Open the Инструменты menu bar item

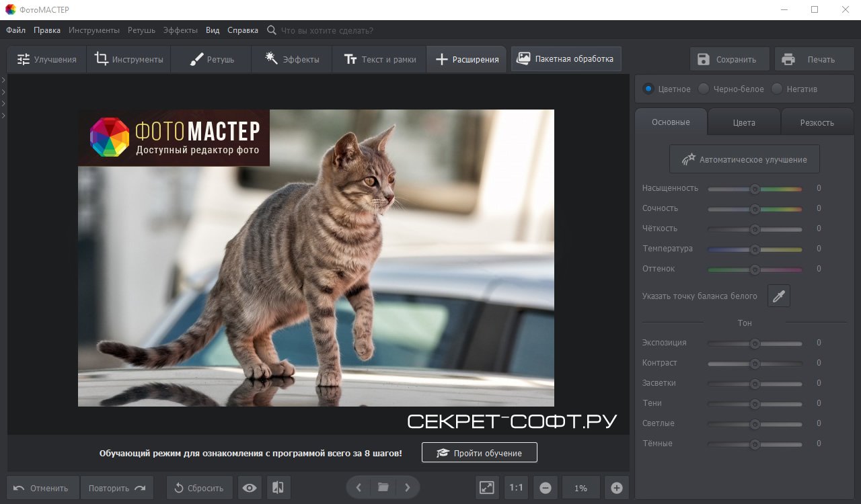click(x=94, y=30)
